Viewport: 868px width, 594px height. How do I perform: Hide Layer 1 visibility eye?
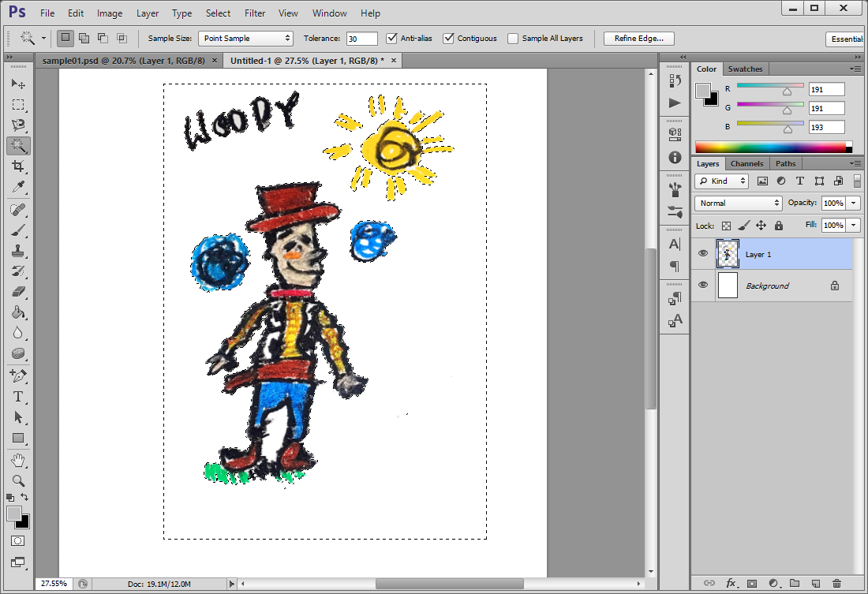[703, 253]
